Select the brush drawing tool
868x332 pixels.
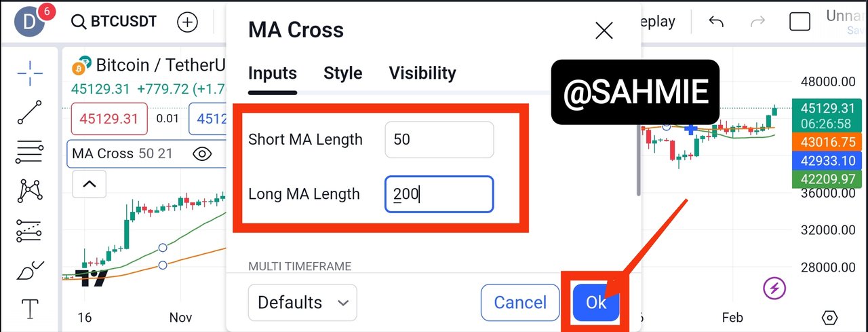[30, 271]
